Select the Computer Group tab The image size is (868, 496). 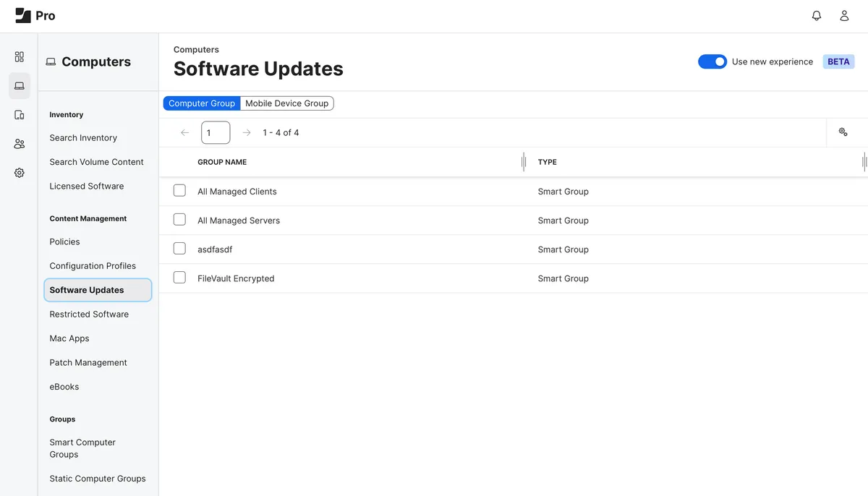coord(202,103)
